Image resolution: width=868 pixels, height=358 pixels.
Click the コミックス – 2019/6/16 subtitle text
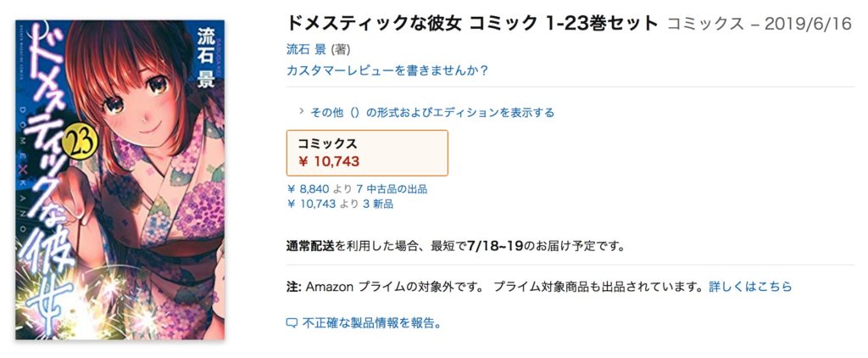[x=759, y=24]
